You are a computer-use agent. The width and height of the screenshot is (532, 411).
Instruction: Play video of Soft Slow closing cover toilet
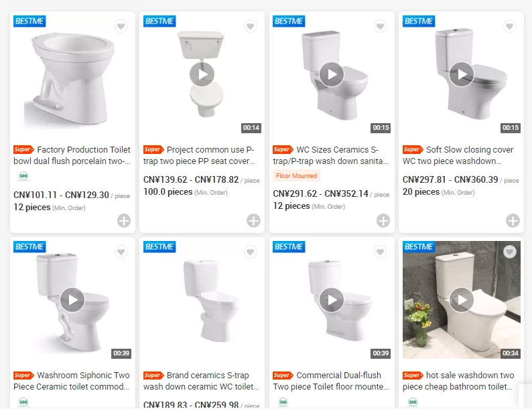pyautogui.click(x=462, y=74)
